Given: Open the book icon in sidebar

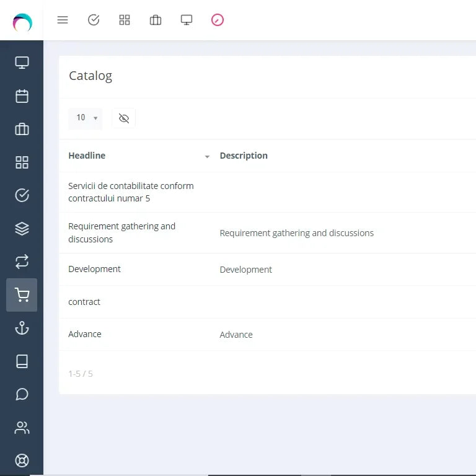Looking at the screenshot, I should tap(22, 361).
